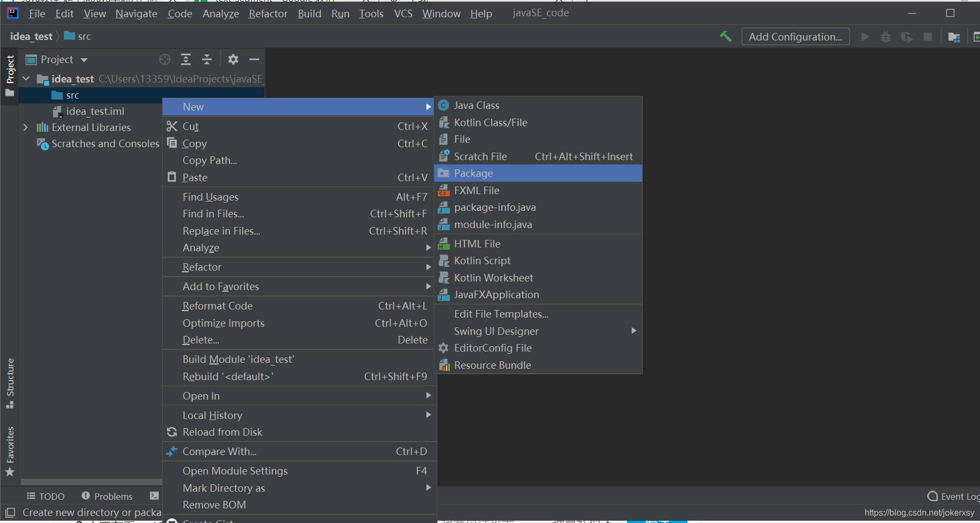Click the Terminal icon in bottom bar

click(155, 496)
